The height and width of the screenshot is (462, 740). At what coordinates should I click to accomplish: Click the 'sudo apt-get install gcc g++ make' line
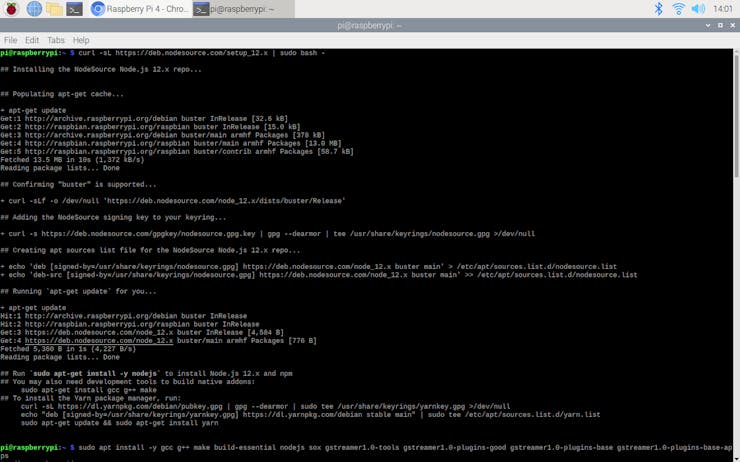click(x=89, y=390)
